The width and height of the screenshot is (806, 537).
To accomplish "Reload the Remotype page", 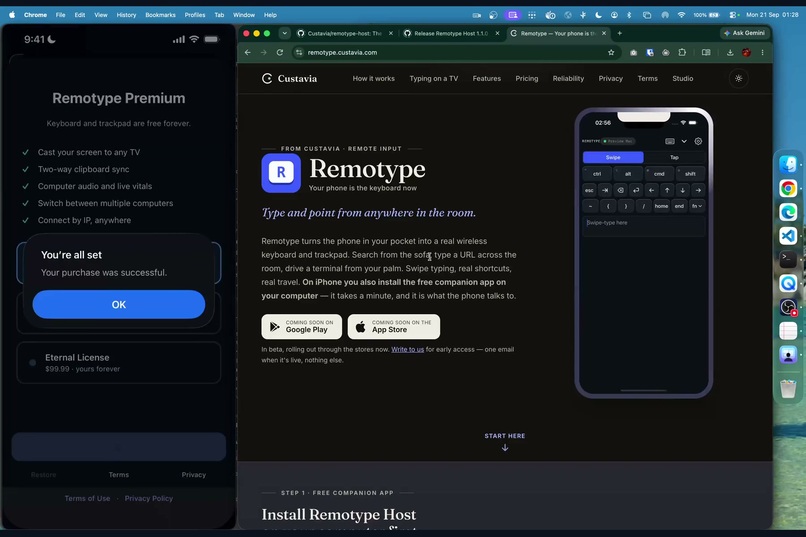I will coord(280,52).
